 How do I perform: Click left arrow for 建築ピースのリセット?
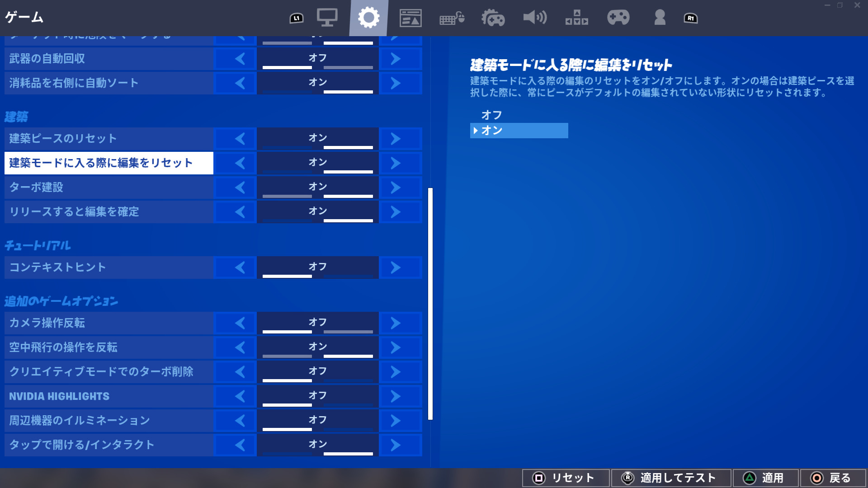(236, 139)
